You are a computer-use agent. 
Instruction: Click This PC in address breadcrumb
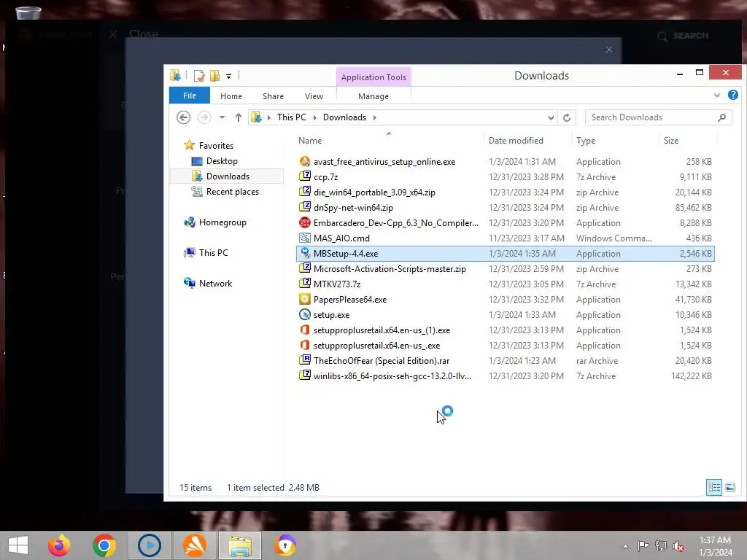[292, 117]
